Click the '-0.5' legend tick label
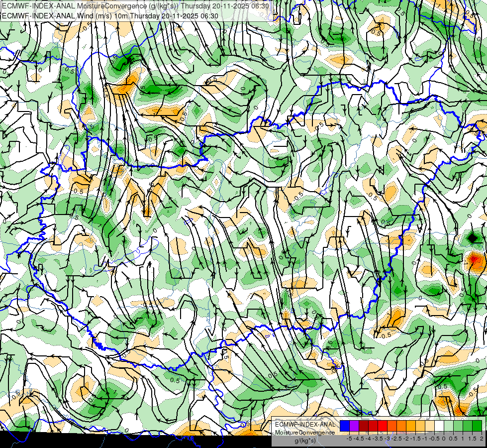This screenshot has height=448, width=487. [434, 439]
